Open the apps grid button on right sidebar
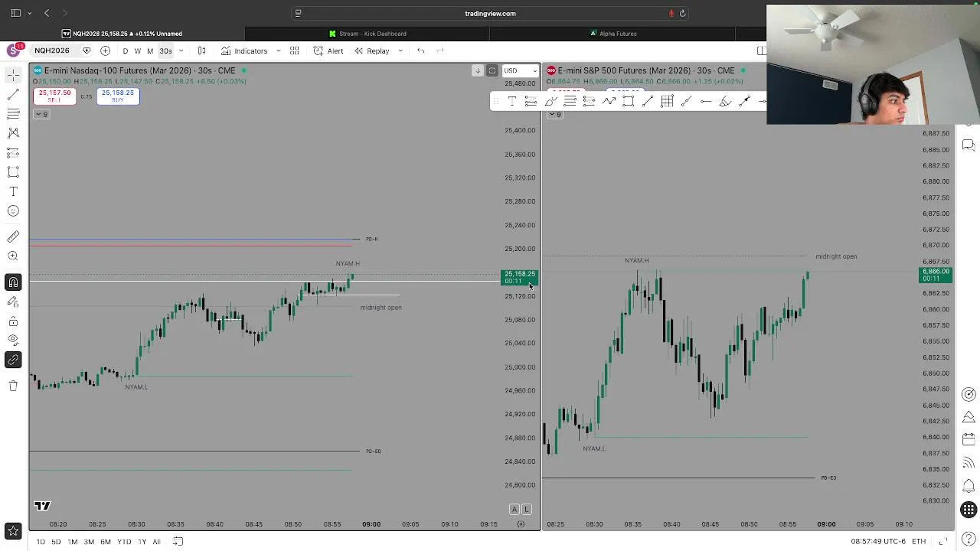The height and width of the screenshot is (551, 980). coord(969,510)
